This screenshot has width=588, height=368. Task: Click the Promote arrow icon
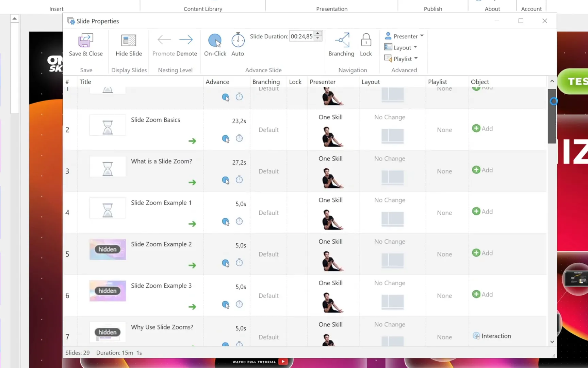[164, 40]
